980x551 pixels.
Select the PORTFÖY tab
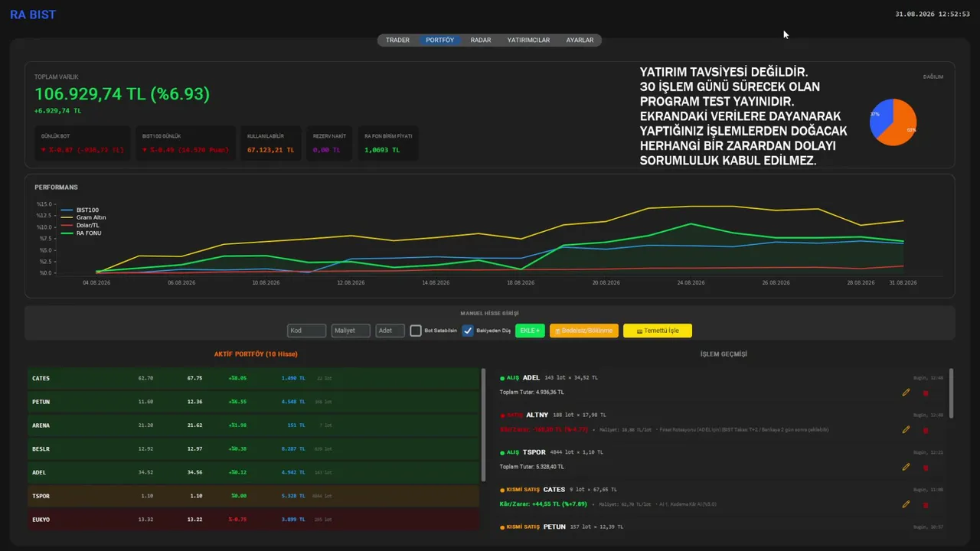click(440, 40)
